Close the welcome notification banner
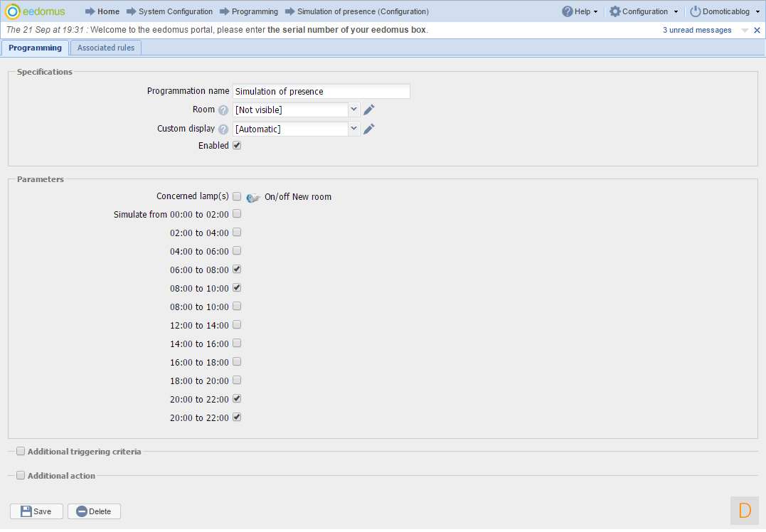 click(x=757, y=31)
